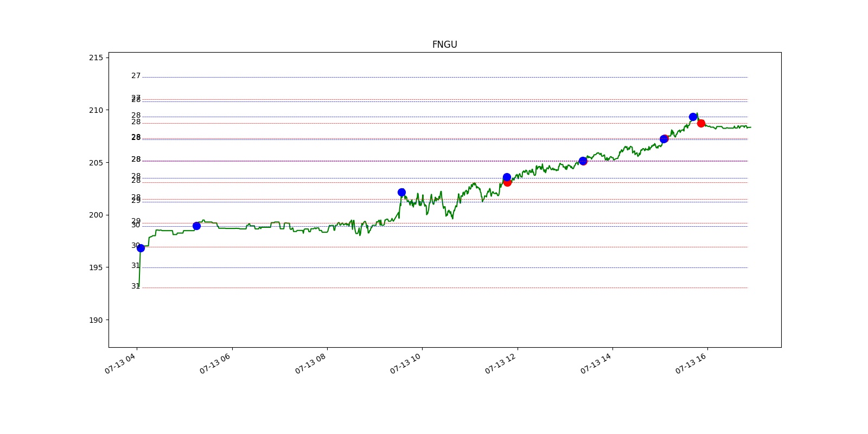Screen dimensions: 868x434
Task: Select the blue marker near price 199
Action: coord(196,226)
